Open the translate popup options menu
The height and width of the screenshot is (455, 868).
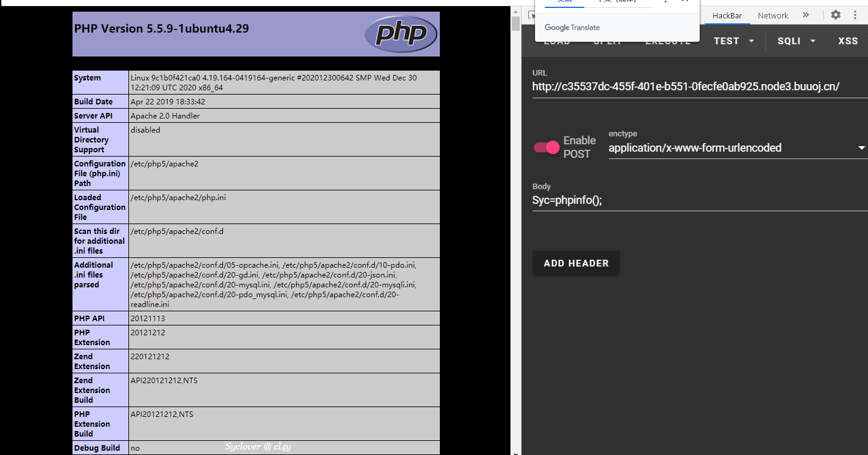[665, 1]
